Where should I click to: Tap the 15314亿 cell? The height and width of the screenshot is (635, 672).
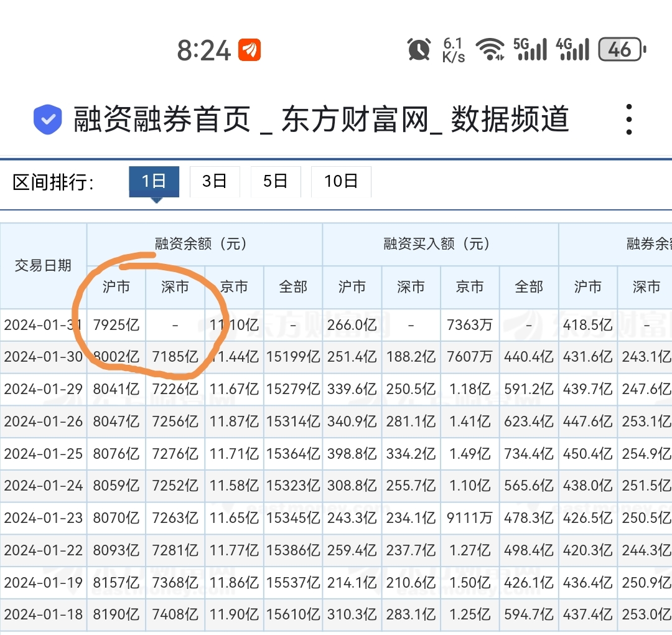pyautogui.click(x=293, y=421)
